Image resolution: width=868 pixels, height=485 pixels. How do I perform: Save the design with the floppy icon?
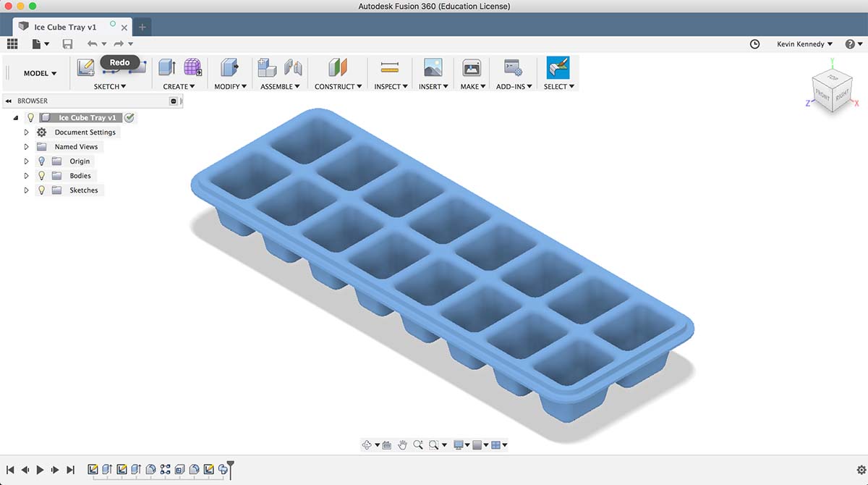(67, 44)
